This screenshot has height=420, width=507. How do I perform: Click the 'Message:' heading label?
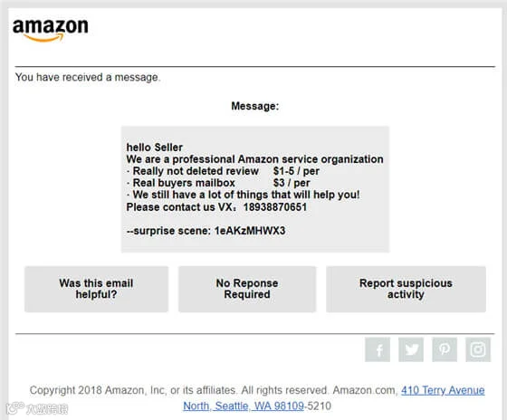point(254,106)
